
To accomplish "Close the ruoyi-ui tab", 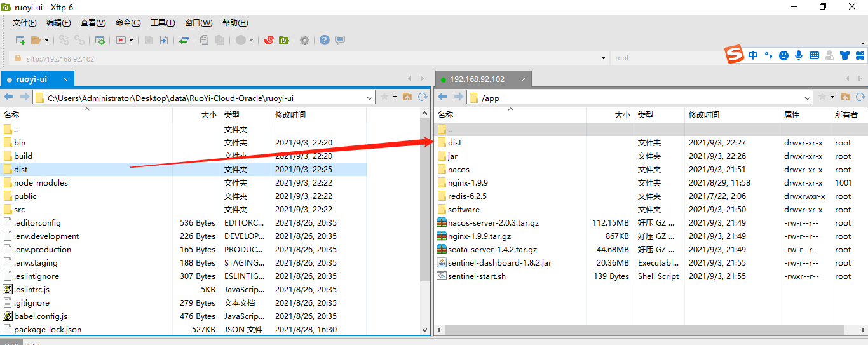I will coord(64,79).
